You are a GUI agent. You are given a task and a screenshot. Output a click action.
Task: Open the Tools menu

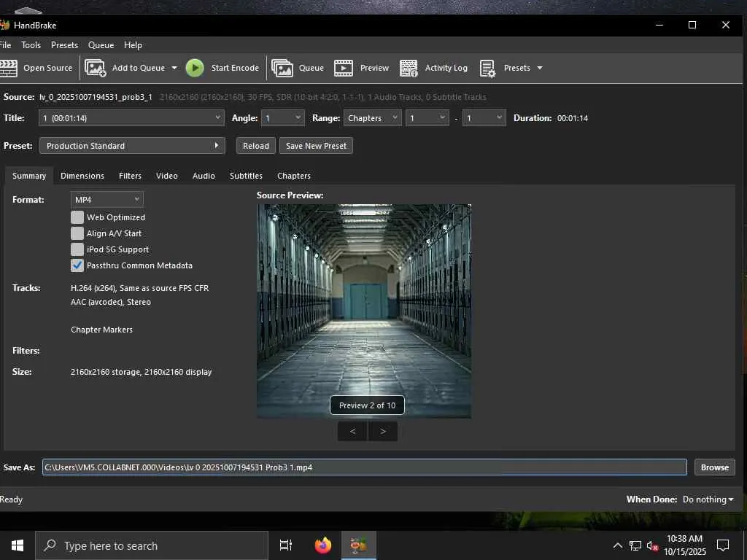pyautogui.click(x=31, y=45)
